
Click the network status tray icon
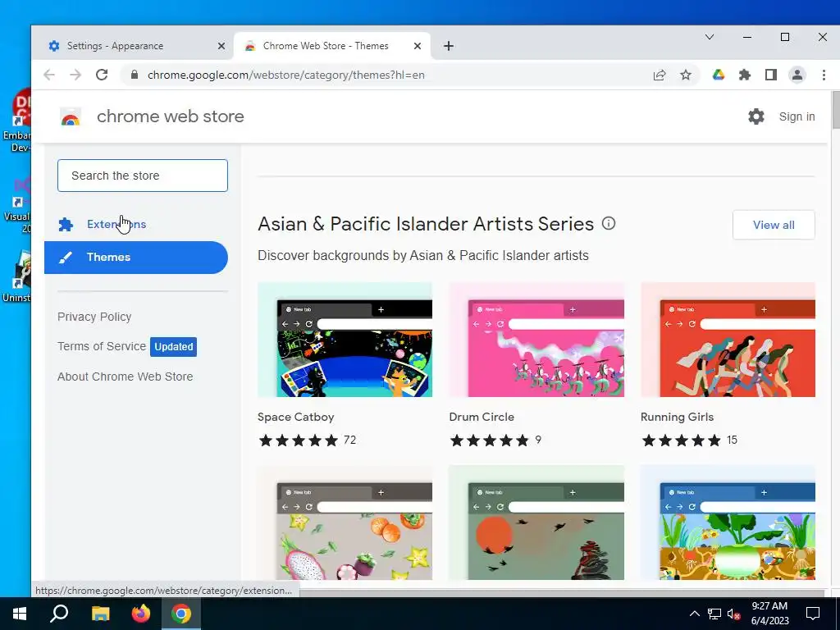coord(714,614)
